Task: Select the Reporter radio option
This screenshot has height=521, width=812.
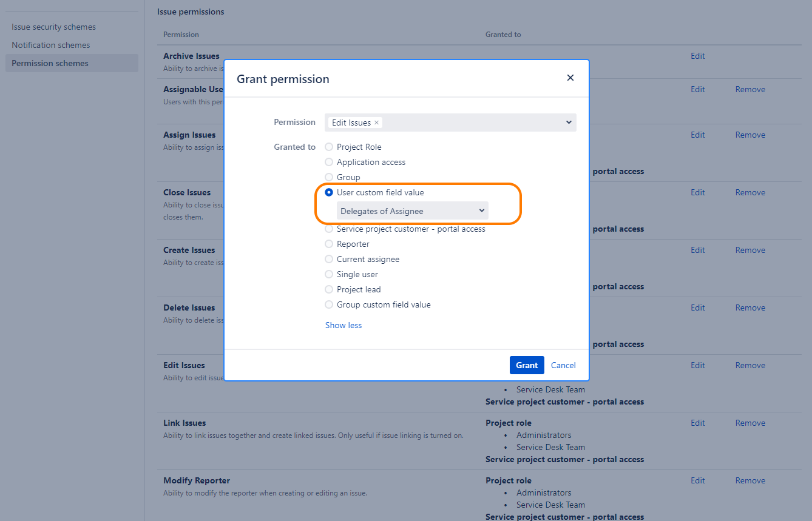Action: (329, 244)
